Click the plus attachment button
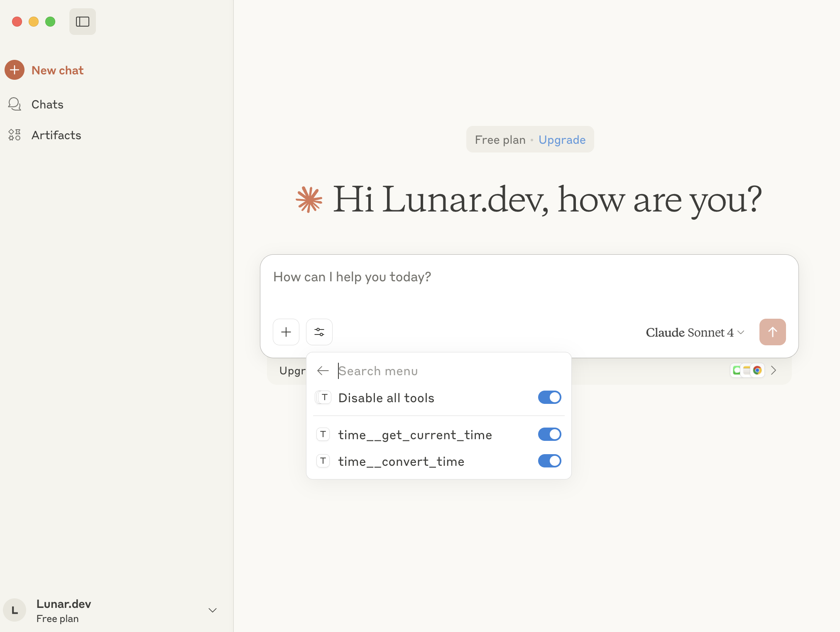Screen dimensions: 840x632 286,332
